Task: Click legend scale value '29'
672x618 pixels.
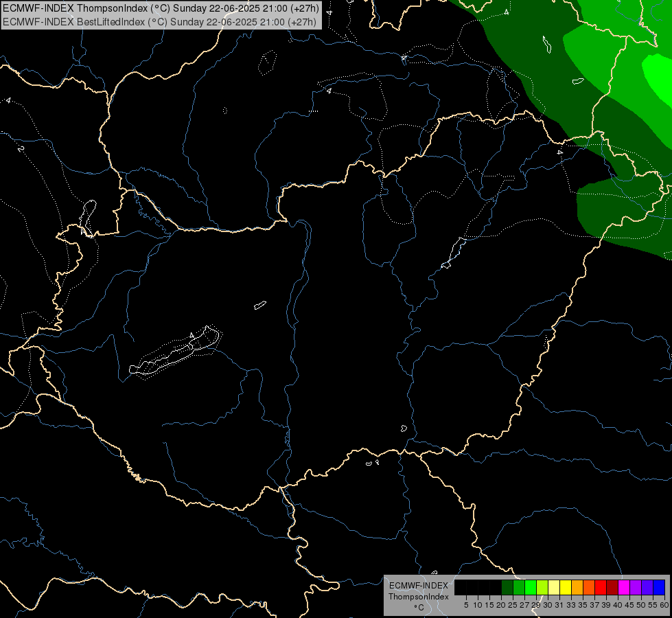Action: coord(536,605)
